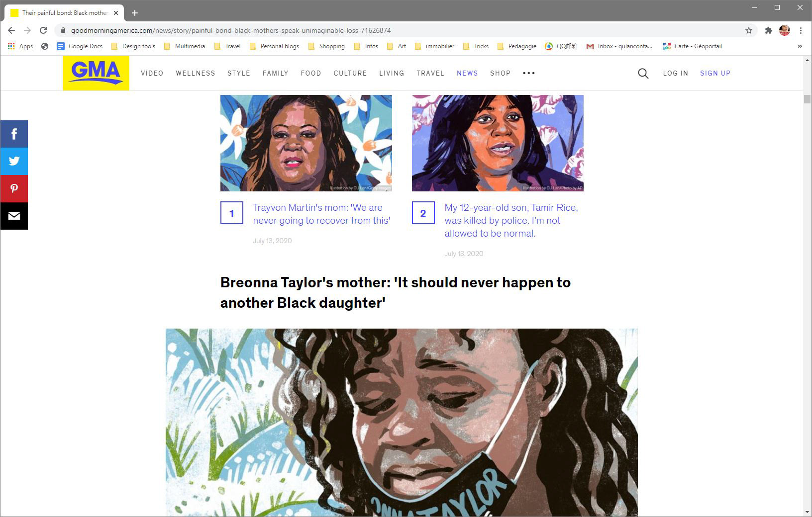812x517 pixels.
Task: Open the WELLNESS section
Action: 196,73
